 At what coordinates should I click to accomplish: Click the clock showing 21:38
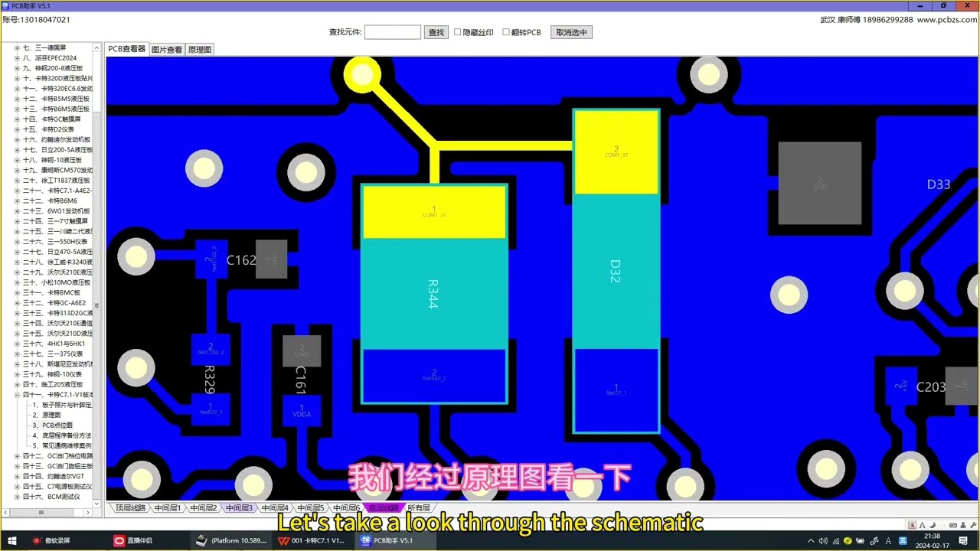click(x=932, y=540)
